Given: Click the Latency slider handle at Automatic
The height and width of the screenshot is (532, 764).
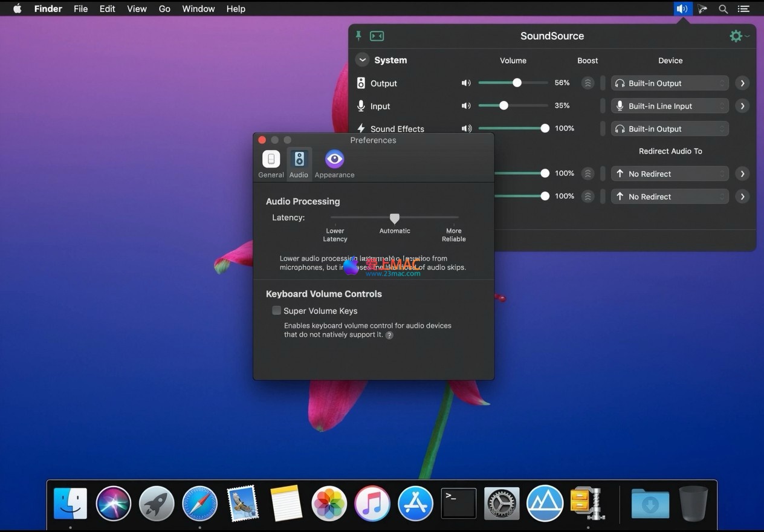Looking at the screenshot, I should [395, 218].
